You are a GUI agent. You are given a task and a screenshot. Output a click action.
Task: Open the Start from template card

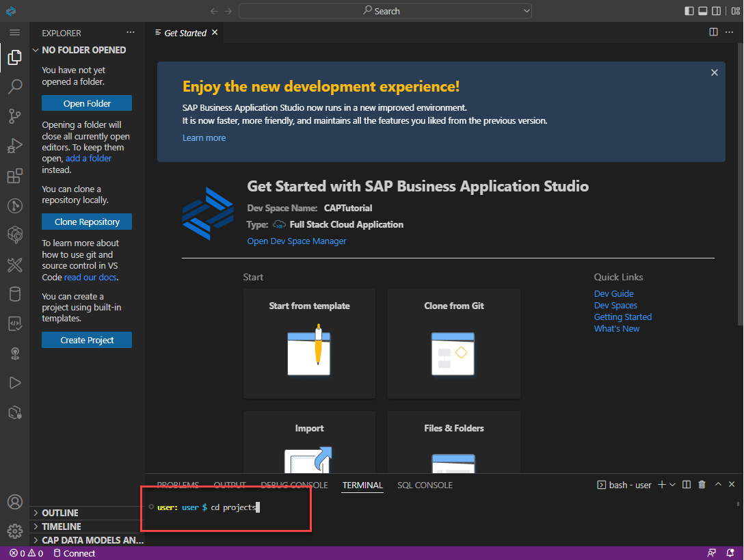coord(309,344)
